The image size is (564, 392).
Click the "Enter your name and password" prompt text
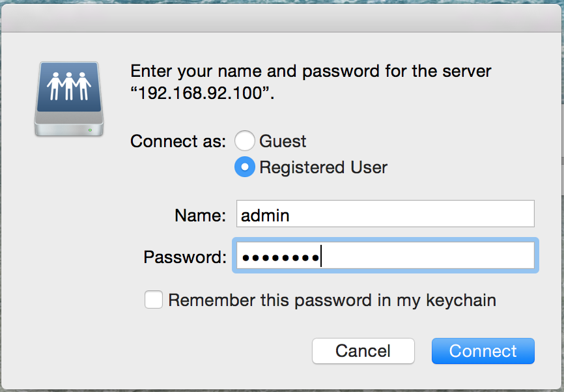[x=311, y=71]
